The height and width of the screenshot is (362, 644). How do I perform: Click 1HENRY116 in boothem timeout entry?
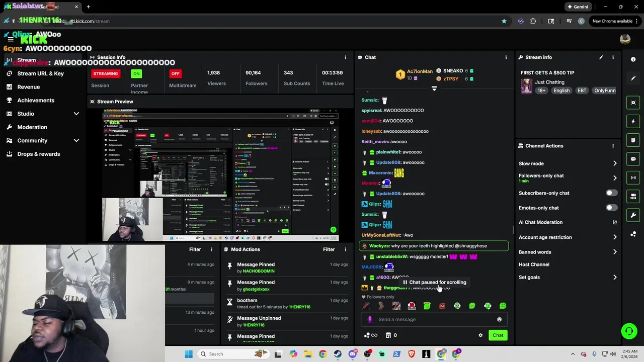click(299, 307)
